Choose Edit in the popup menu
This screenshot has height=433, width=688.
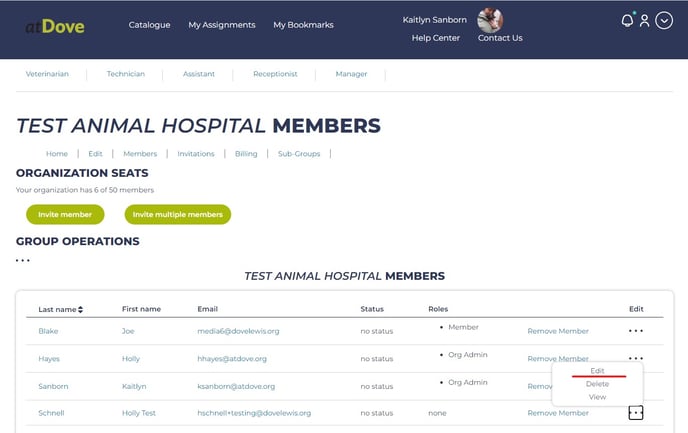tap(597, 371)
